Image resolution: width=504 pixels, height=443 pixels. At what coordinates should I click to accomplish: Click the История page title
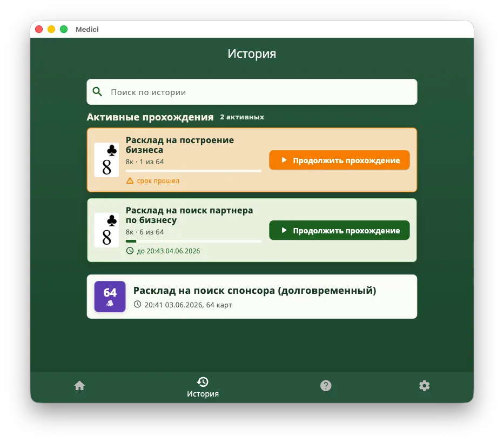click(x=252, y=53)
